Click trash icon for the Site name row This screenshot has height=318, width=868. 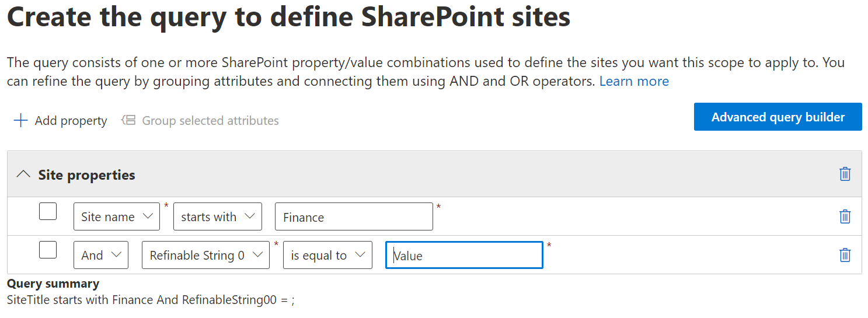845,216
